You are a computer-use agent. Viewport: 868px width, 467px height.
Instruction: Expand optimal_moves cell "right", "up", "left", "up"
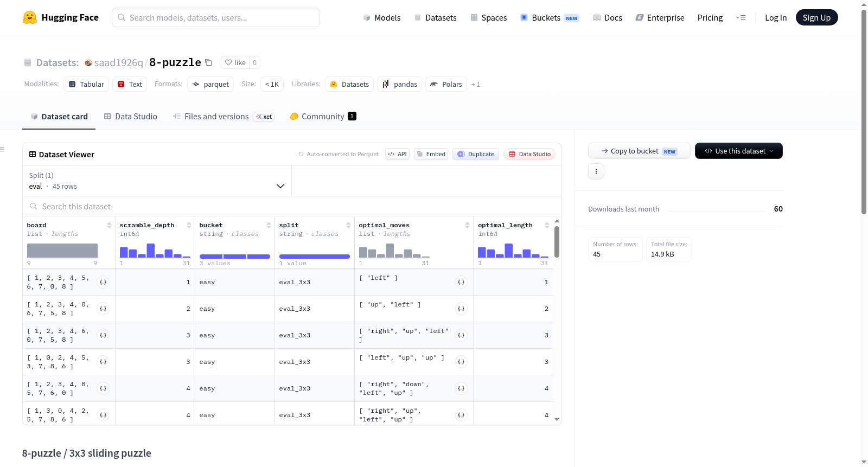coord(461,415)
